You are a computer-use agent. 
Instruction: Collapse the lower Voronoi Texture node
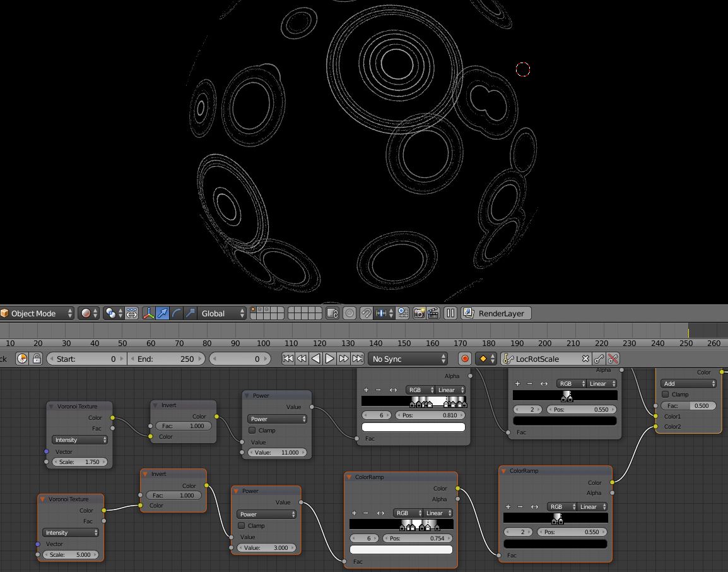pos(43,499)
